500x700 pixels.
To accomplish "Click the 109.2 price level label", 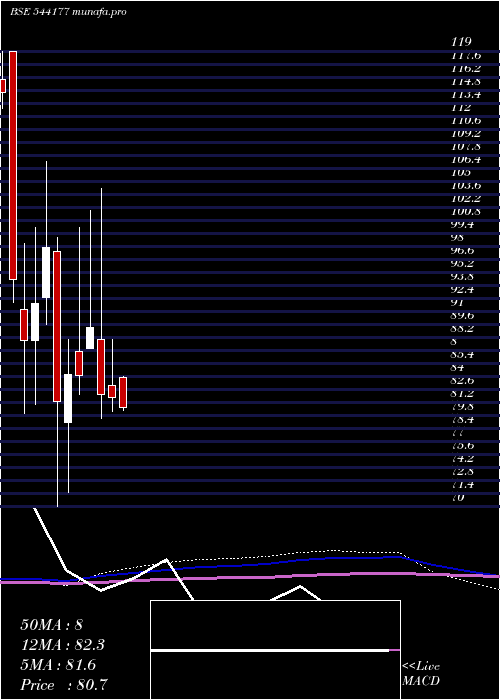I will pos(466,133).
